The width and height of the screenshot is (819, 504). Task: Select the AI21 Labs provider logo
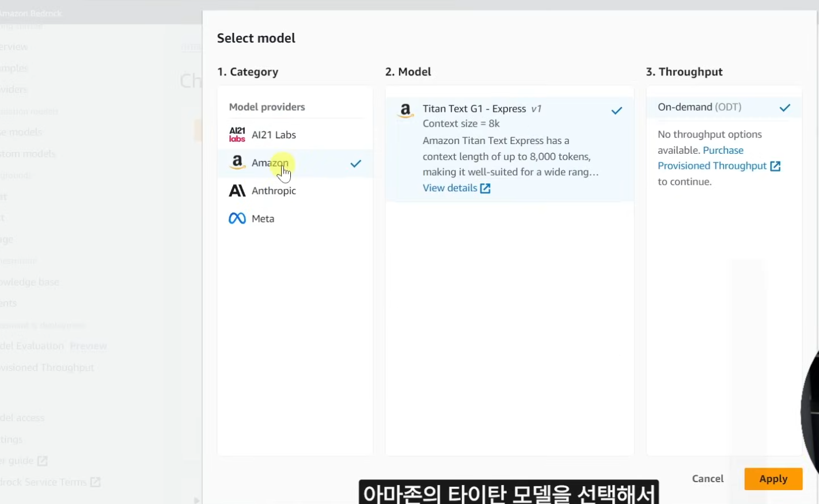[237, 135]
